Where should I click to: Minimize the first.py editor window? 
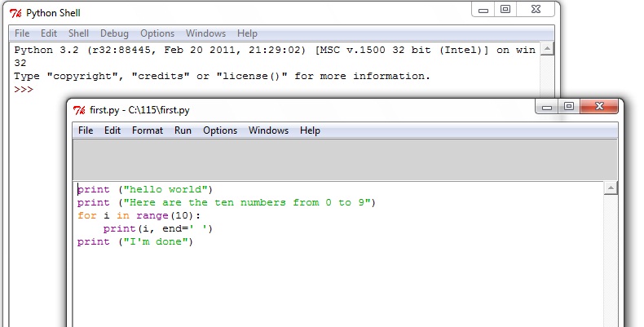(x=547, y=107)
